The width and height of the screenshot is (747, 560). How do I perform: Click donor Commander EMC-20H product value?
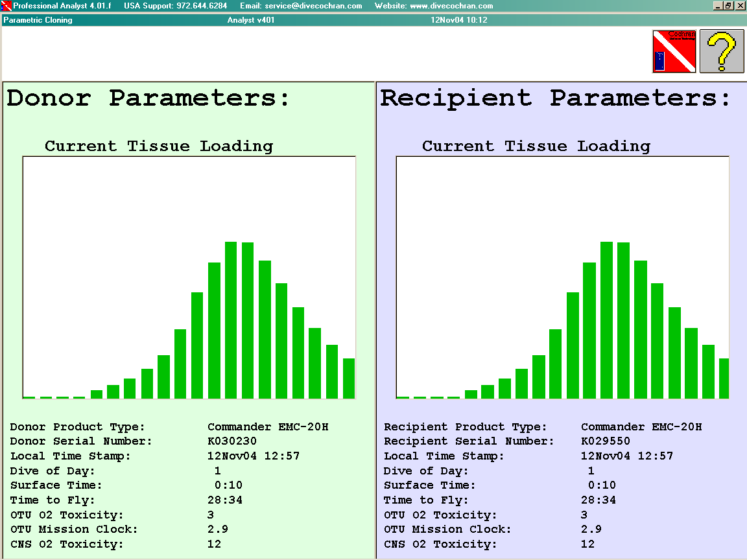click(x=268, y=426)
